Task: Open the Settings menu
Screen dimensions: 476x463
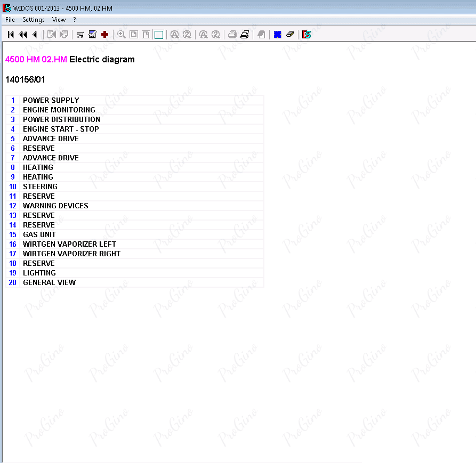Action: tap(34, 20)
